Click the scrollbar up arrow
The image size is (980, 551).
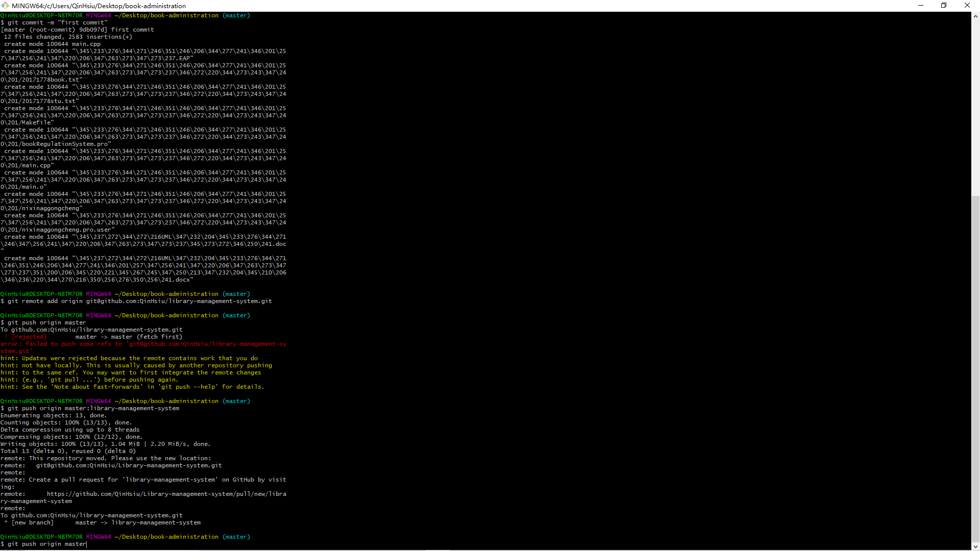click(975, 16)
